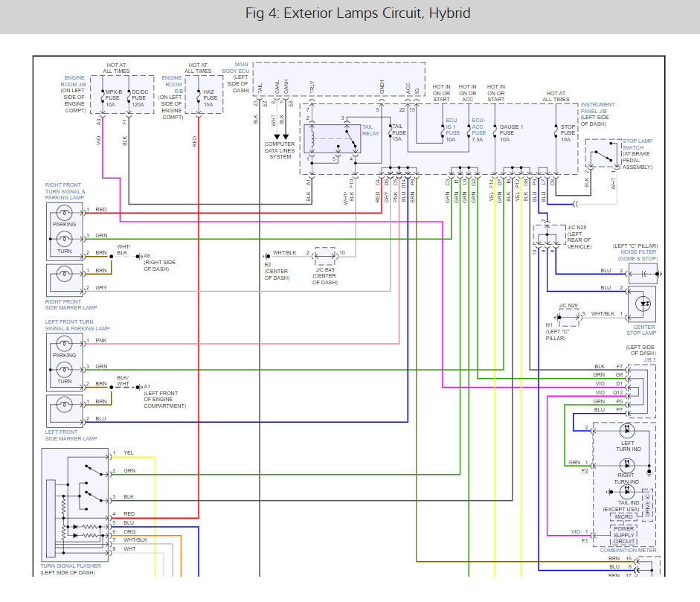Screen dimensions: 700x602
Task: Select the BLK F7 terminal label
Action: 609,366
